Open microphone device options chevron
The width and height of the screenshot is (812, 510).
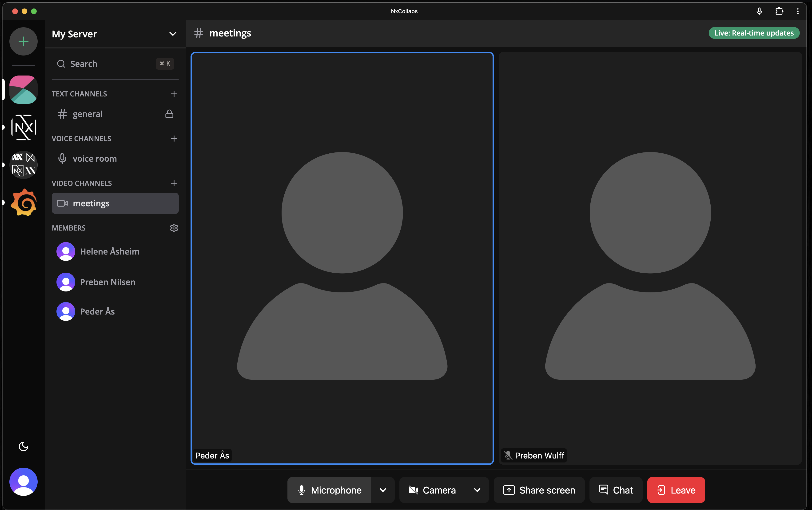[383, 490]
